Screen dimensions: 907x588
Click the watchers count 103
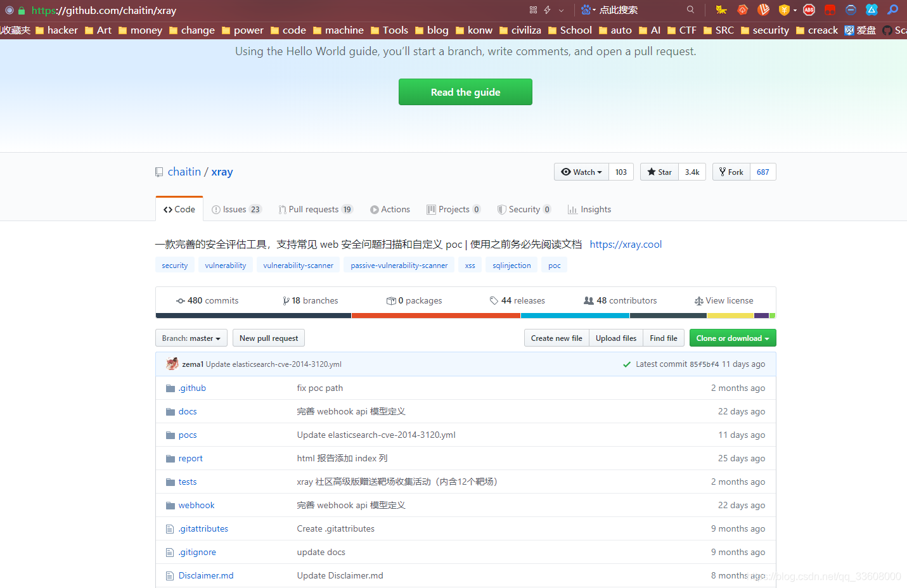pos(621,172)
